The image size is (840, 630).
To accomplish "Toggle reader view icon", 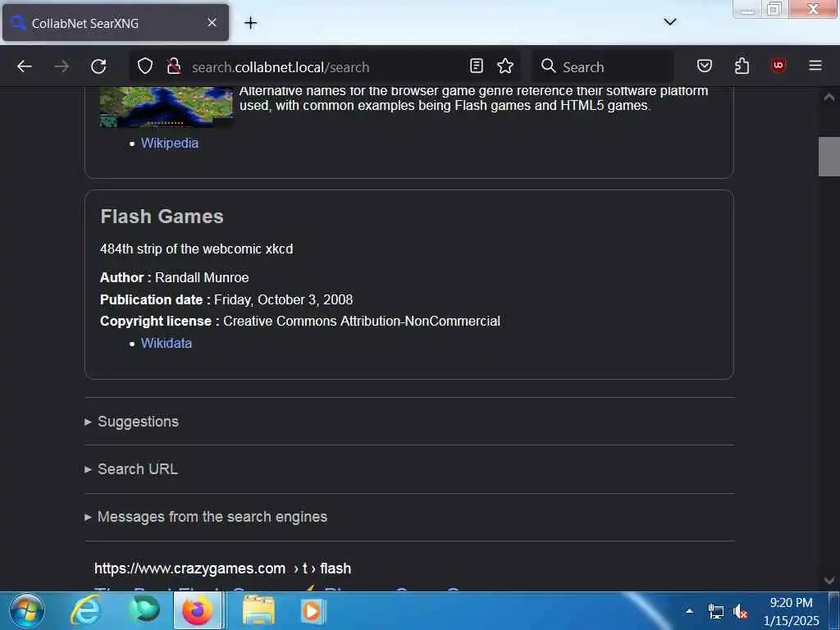I will tap(477, 66).
